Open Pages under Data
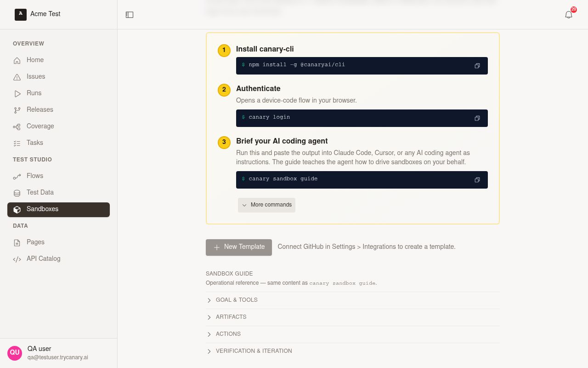The width and height of the screenshot is (588, 368). pyautogui.click(x=58, y=242)
